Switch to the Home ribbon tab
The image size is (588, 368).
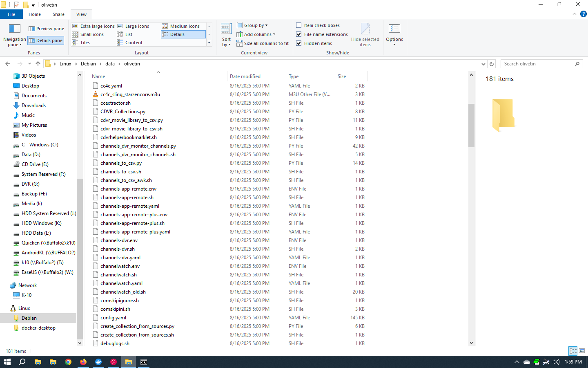pyautogui.click(x=35, y=14)
